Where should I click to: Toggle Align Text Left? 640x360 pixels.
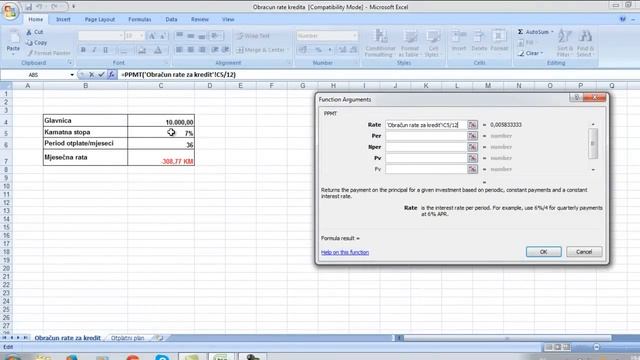179,50
